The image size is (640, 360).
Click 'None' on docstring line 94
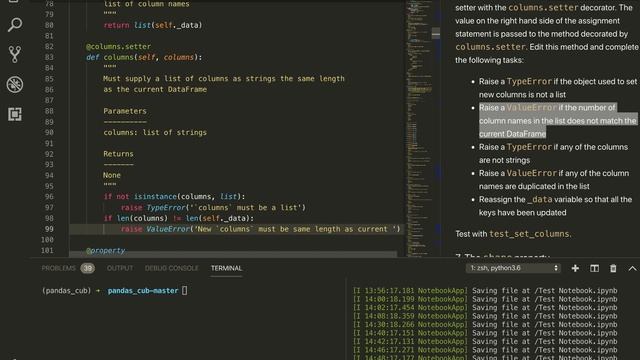(111, 175)
